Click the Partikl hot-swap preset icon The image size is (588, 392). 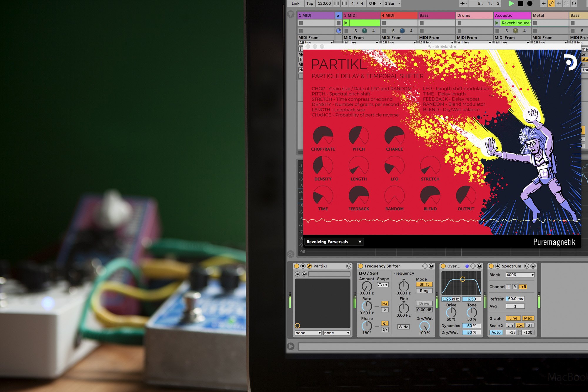348,266
